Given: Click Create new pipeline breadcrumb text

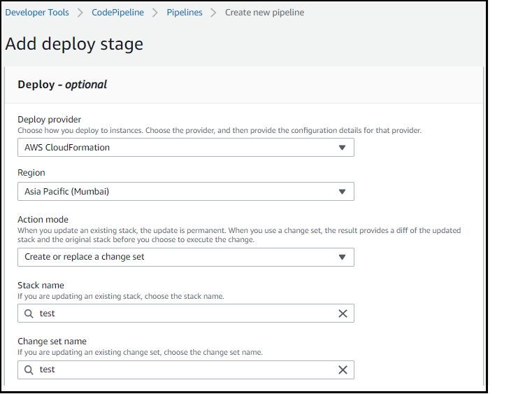Looking at the screenshot, I should pyautogui.click(x=264, y=13).
